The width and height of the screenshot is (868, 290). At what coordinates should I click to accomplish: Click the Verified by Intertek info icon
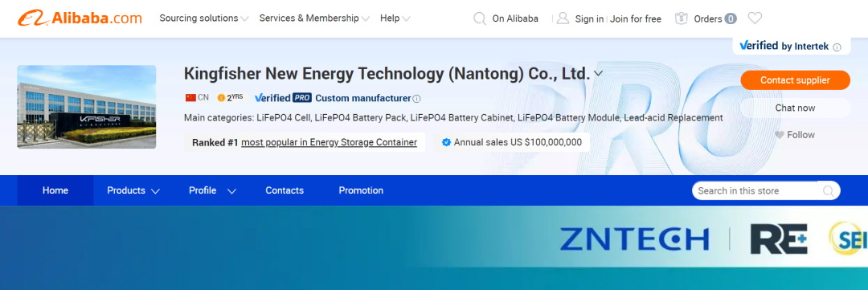click(x=837, y=47)
